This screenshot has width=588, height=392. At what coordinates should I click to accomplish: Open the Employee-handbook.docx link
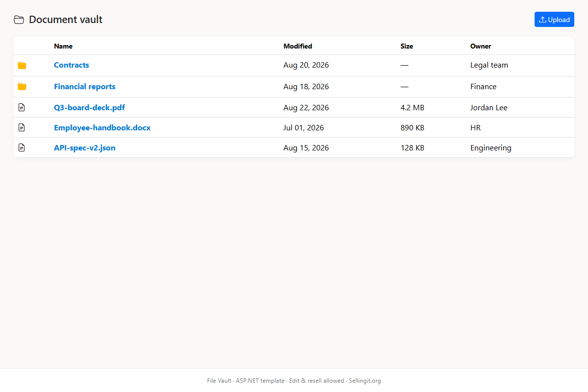tap(102, 128)
